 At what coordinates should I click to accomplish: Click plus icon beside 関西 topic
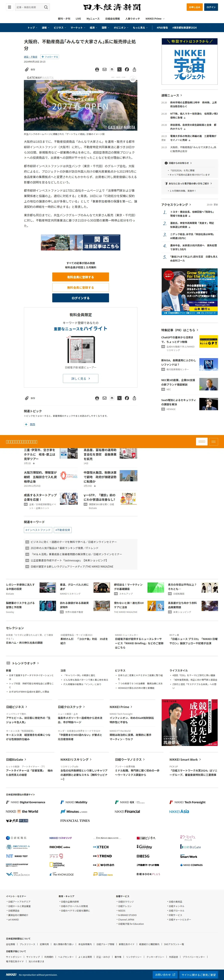point(26,424)
